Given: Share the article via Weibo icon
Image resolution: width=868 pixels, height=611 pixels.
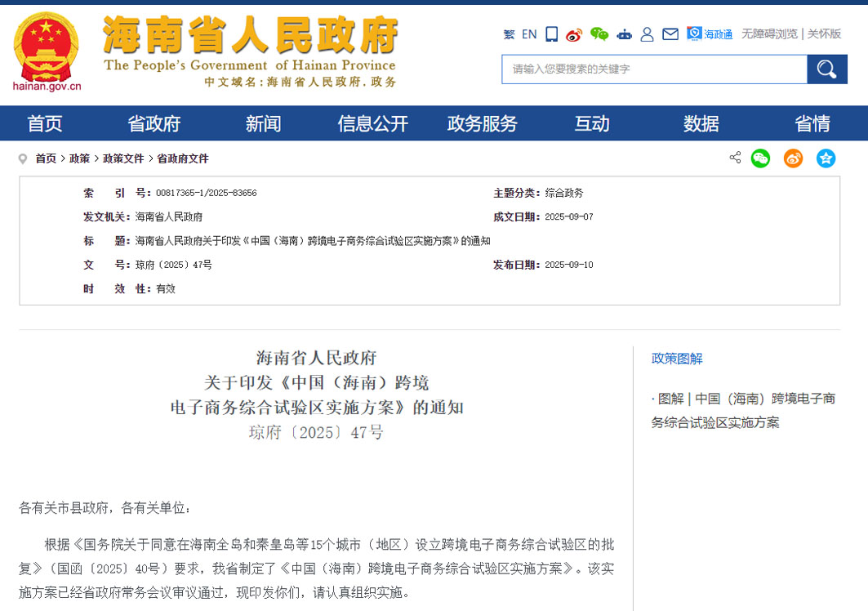Looking at the screenshot, I should 792,158.
